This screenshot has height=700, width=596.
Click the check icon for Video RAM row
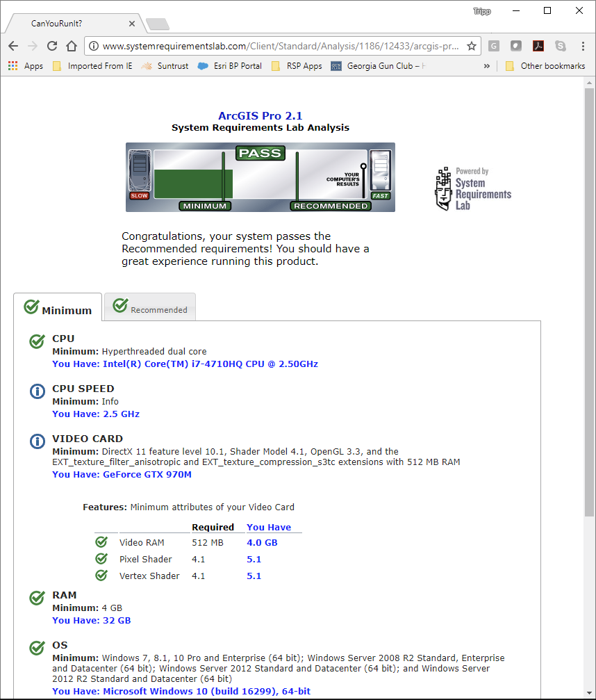[101, 542]
